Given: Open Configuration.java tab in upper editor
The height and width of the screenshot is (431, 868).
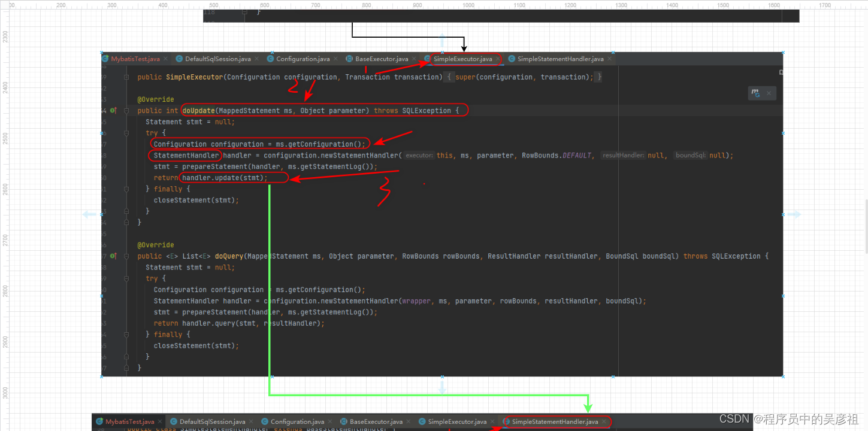Looking at the screenshot, I should pyautogui.click(x=303, y=59).
